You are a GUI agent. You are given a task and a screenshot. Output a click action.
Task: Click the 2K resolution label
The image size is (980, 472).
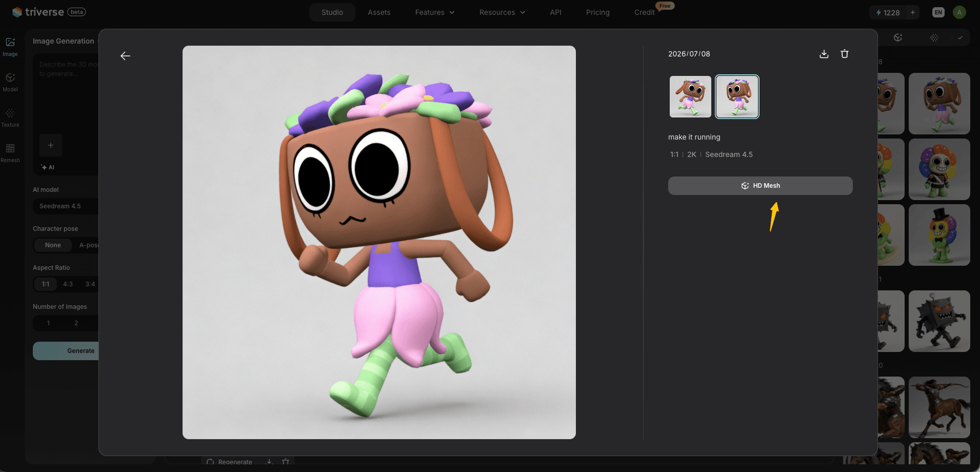[692, 154]
